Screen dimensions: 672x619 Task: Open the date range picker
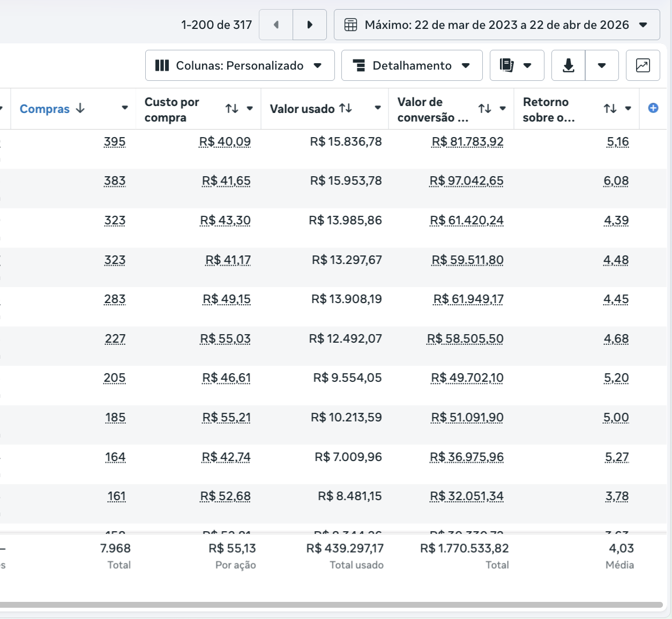[496, 25]
